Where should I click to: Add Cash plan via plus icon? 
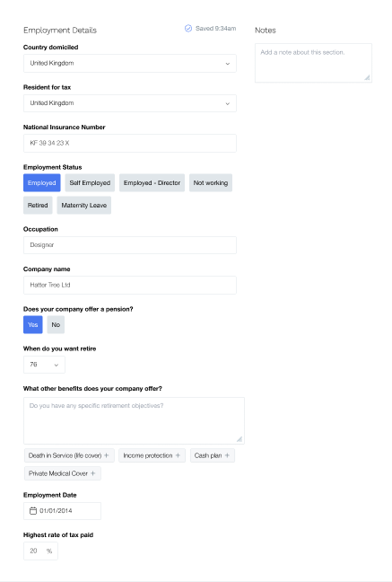pyautogui.click(x=227, y=455)
